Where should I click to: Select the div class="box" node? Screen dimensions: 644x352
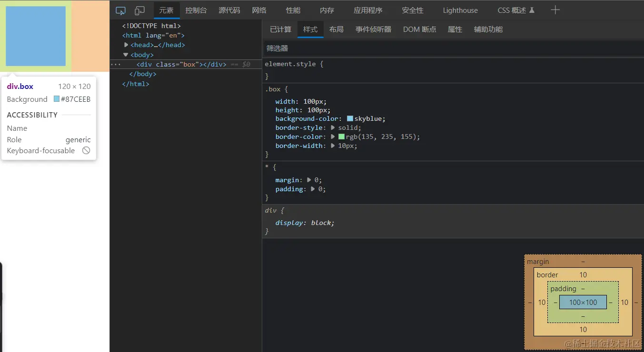[x=181, y=64]
